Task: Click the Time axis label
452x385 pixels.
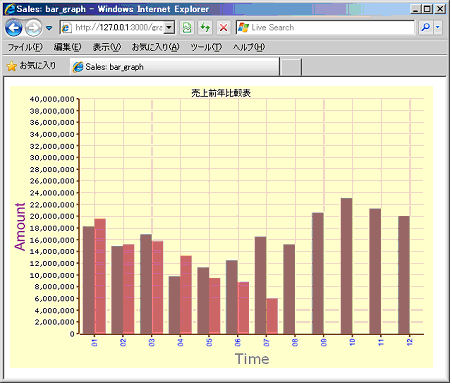Action: 252,359
